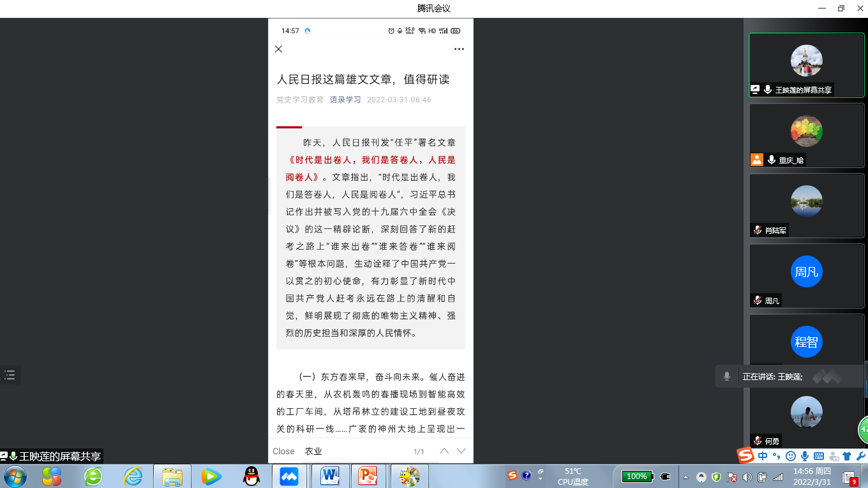Click muted microphone icon beside 何勇
Screen dimensions: 868x488
coord(758,441)
